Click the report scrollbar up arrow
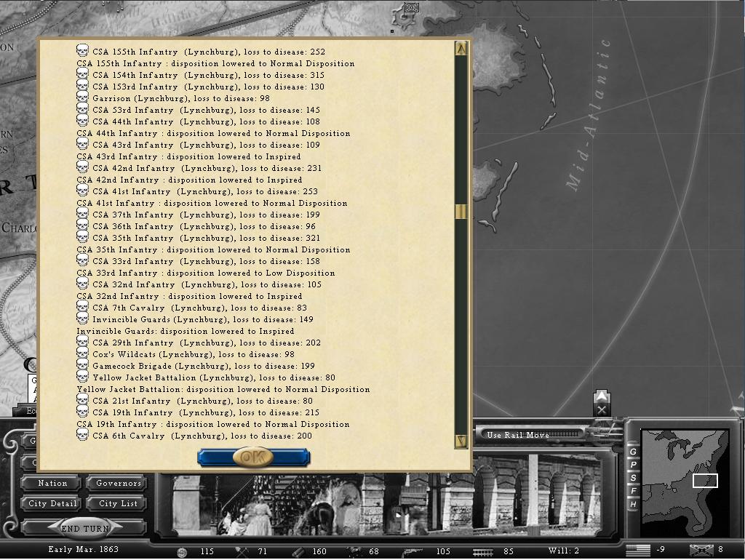This screenshot has width=745, height=560. tap(461, 49)
